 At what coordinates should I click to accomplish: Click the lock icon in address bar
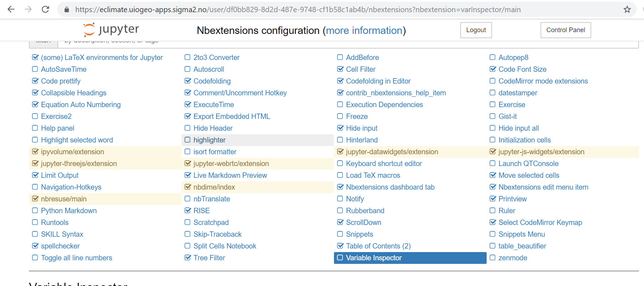pyautogui.click(x=66, y=10)
